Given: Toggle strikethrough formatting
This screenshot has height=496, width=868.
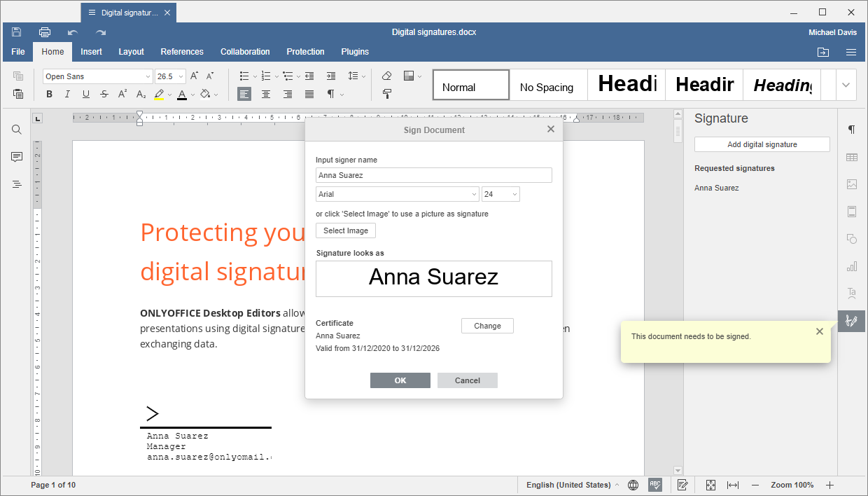Looking at the screenshot, I should (x=104, y=94).
